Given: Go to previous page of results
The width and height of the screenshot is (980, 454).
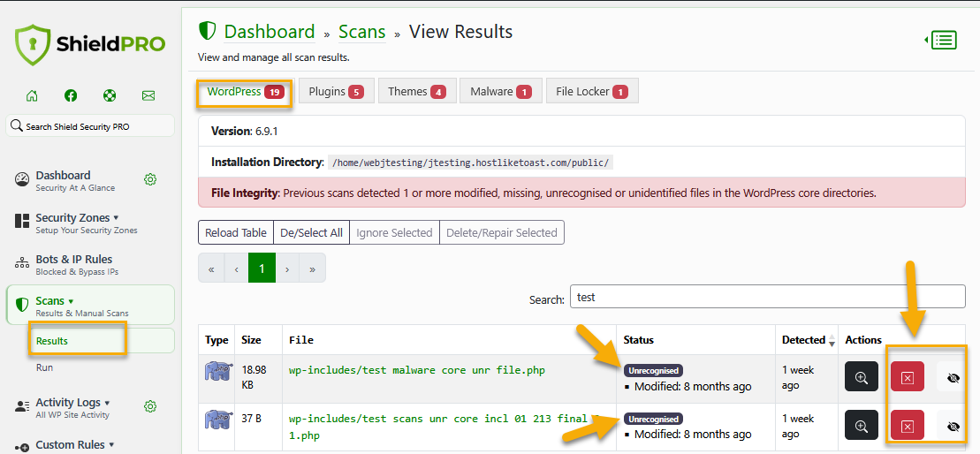Looking at the screenshot, I should point(236,269).
